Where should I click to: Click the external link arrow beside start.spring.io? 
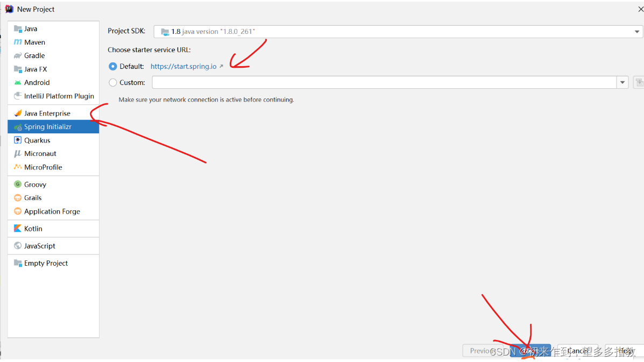coord(221,66)
